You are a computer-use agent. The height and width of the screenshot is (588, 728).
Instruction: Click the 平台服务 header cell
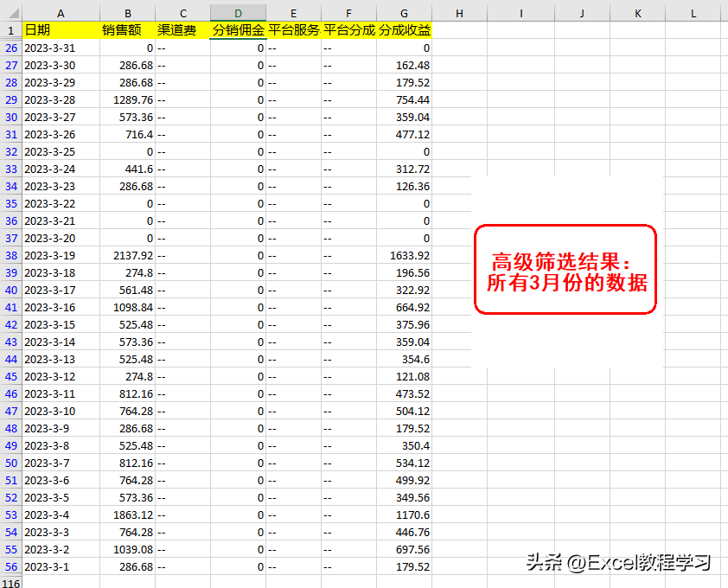[293, 30]
